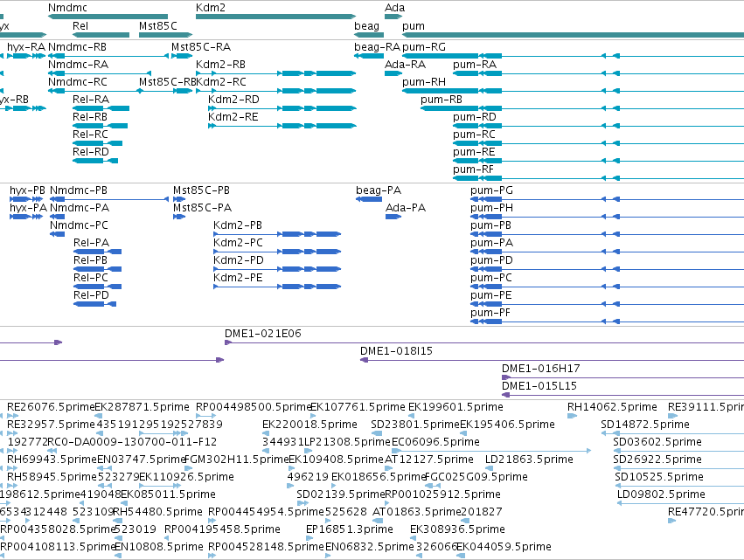Select protein beag-PA
The image size is (744, 560).
[369, 200]
